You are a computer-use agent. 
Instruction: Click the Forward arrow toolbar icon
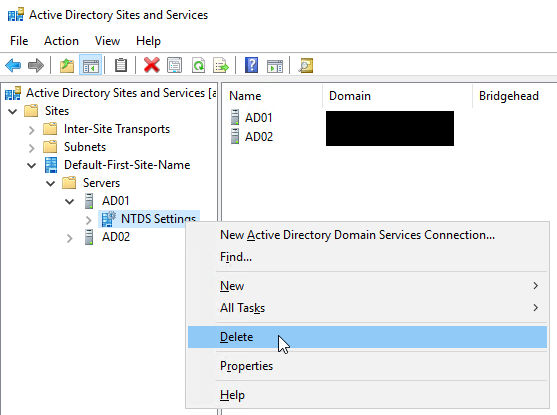point(36,65)
